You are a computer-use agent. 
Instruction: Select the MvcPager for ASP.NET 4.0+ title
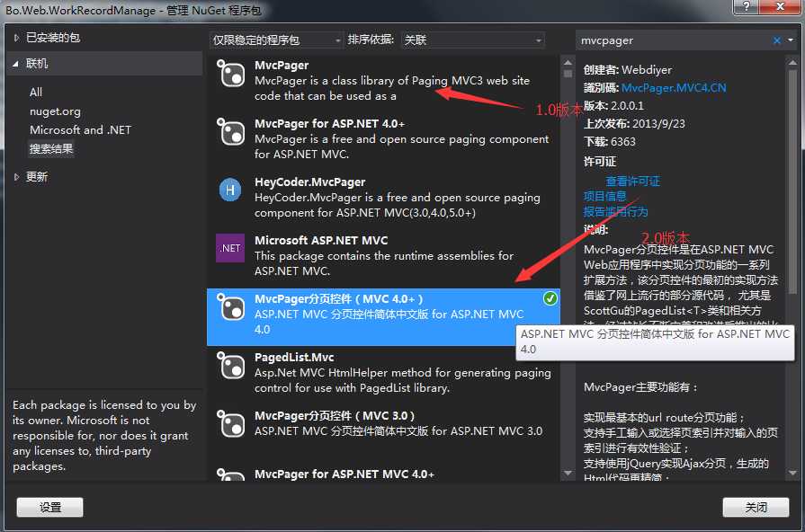pyautogui.click(x=329, y=124)
